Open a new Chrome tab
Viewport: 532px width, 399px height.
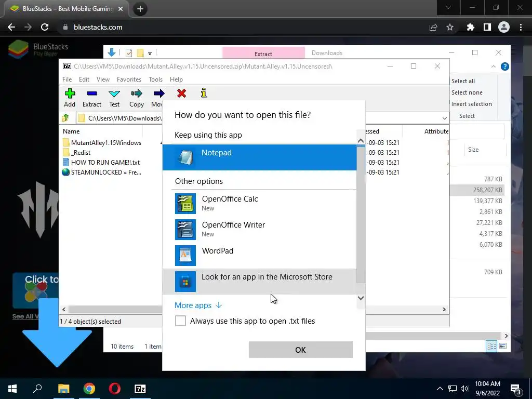[x=140, y=9]
